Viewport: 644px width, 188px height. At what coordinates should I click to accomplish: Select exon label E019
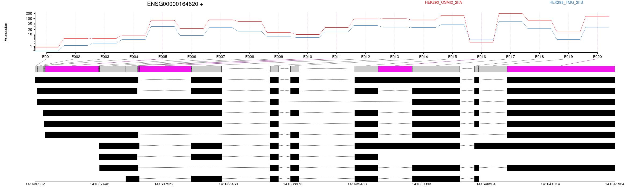[x=568, y=57]
